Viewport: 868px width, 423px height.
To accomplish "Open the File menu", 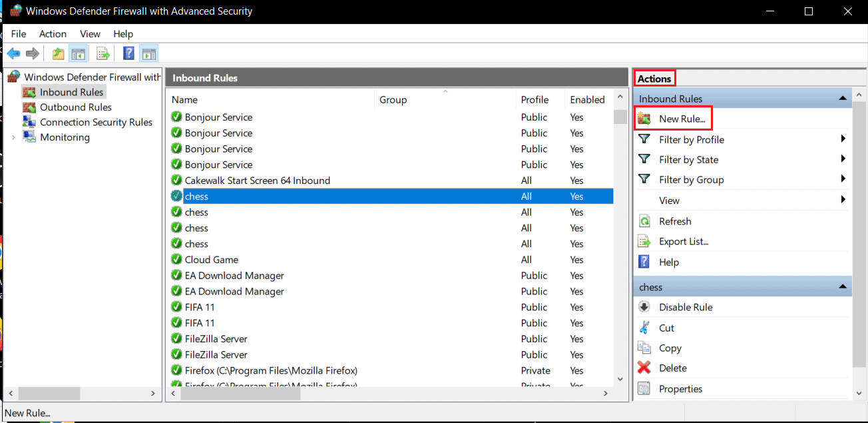I will 19,34.
